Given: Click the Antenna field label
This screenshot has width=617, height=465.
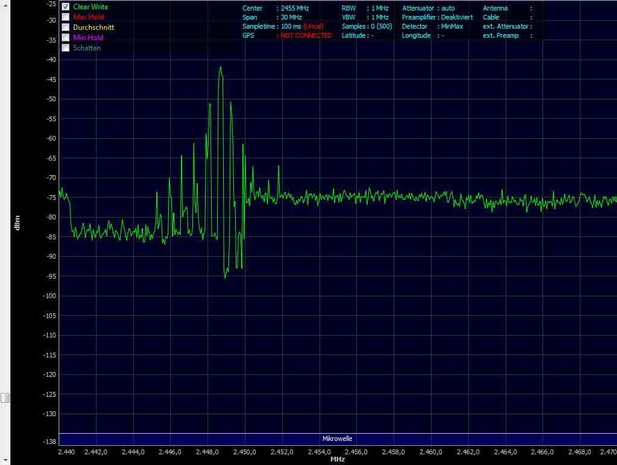Looking at the screenshot, I should 495,8.
